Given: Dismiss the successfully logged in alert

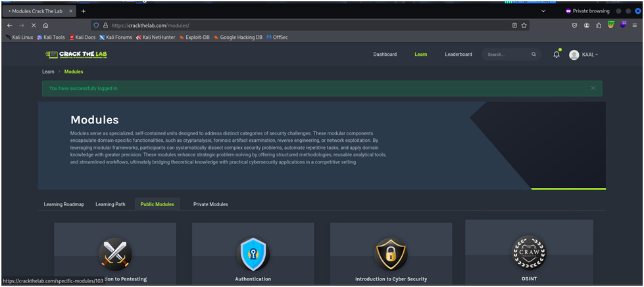Looking at the screenshot, I should (593, 88).
